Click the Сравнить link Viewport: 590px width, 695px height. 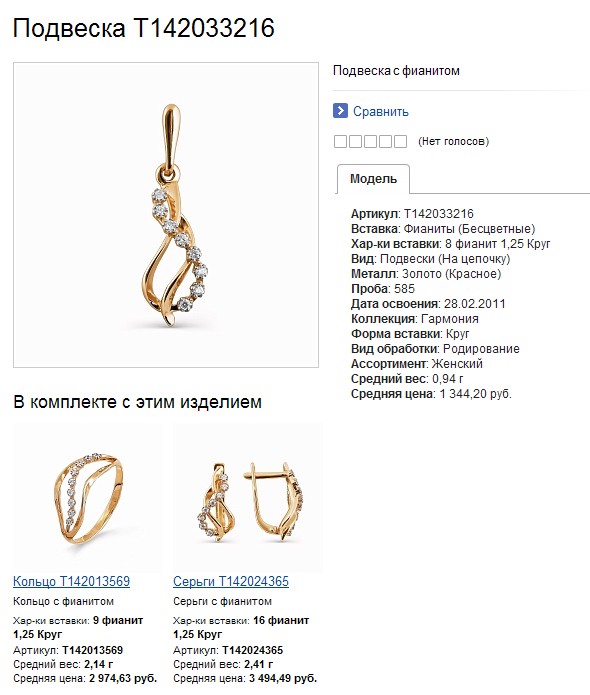[x=380, y=111]
